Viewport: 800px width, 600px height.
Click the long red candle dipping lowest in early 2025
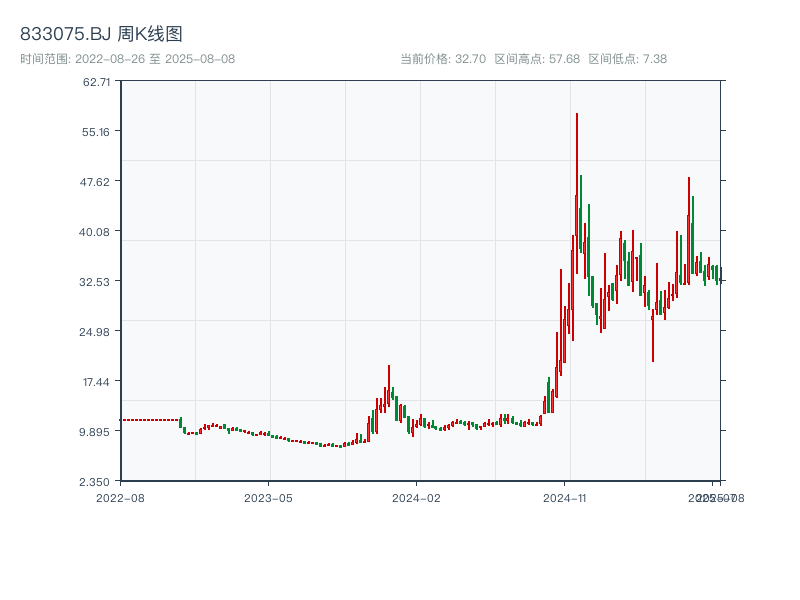(653, 336)
